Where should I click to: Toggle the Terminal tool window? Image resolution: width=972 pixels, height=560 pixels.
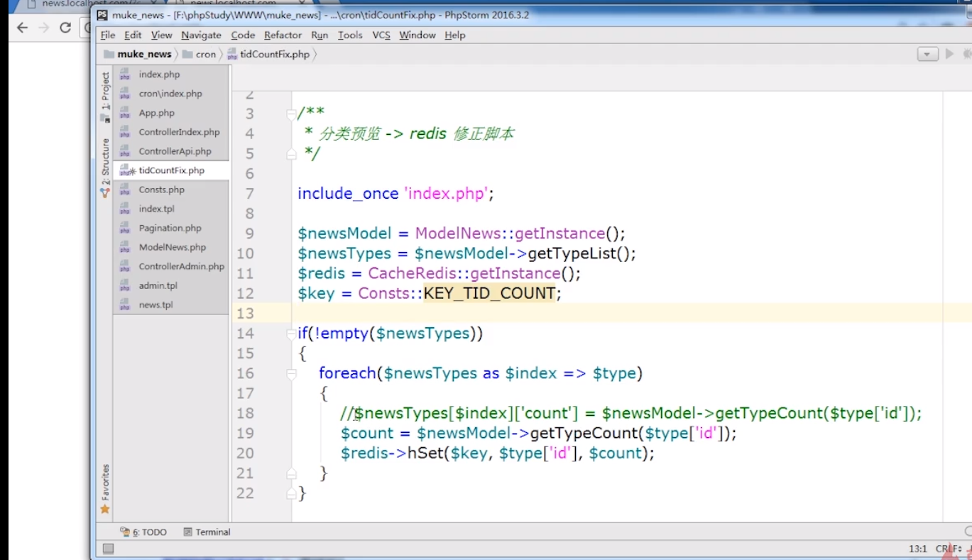point(207,532)
